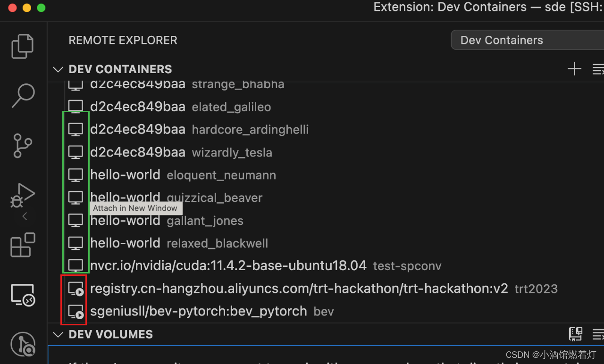Click the list icon beside the plus button
This screenshot has width=604, height=364.
click(598, 69)
